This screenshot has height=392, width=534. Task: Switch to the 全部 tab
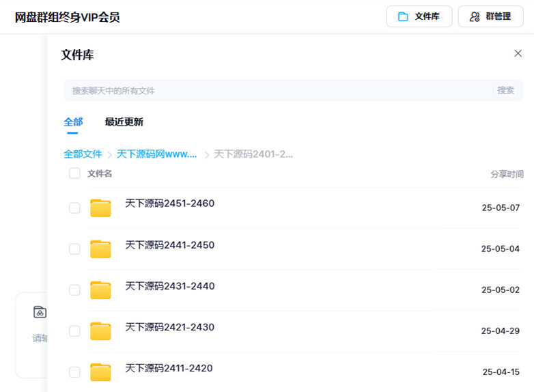73,122
